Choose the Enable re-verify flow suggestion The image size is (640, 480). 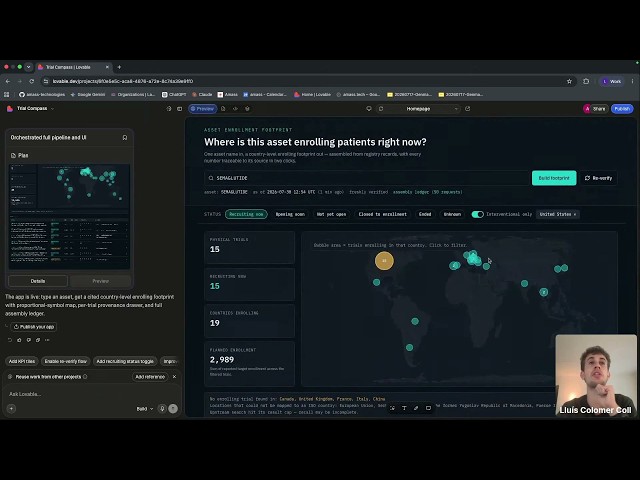point(66,361)
